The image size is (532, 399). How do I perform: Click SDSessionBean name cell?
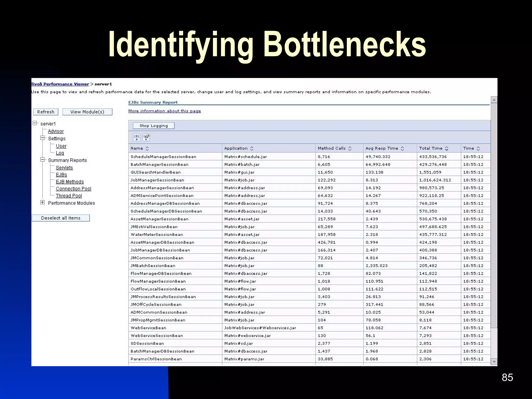[175, 343]
